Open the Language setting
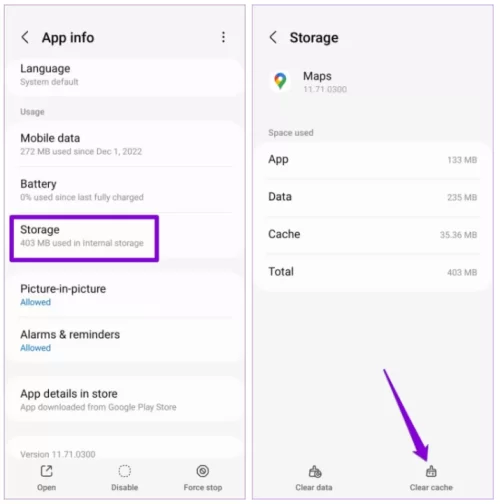500x504 pixels. tap(126, 75)
